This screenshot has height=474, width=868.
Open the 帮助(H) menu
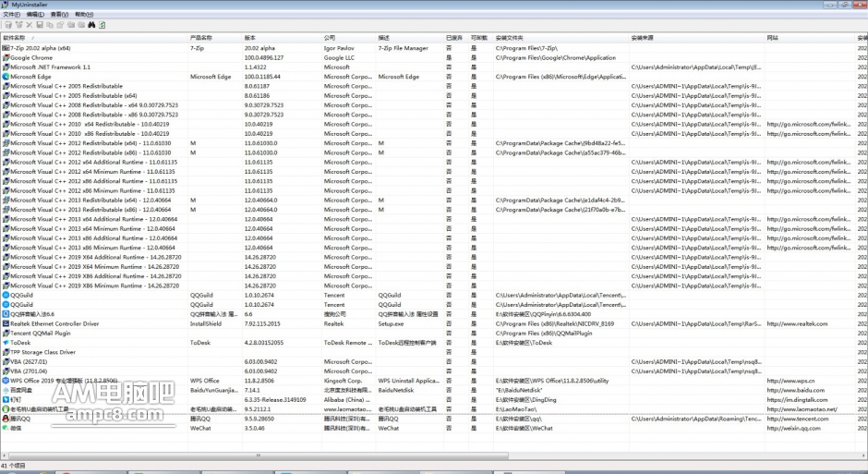tap(84, 15)
